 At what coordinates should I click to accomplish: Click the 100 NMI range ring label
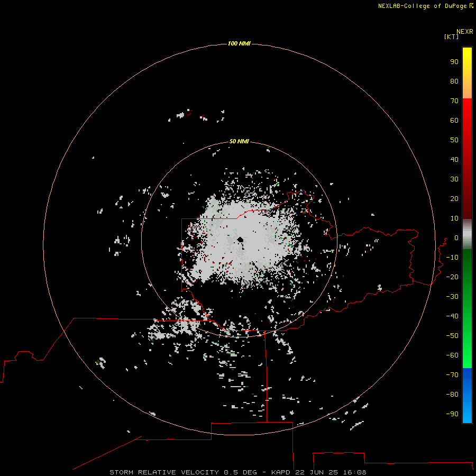[x=239, y=43]
